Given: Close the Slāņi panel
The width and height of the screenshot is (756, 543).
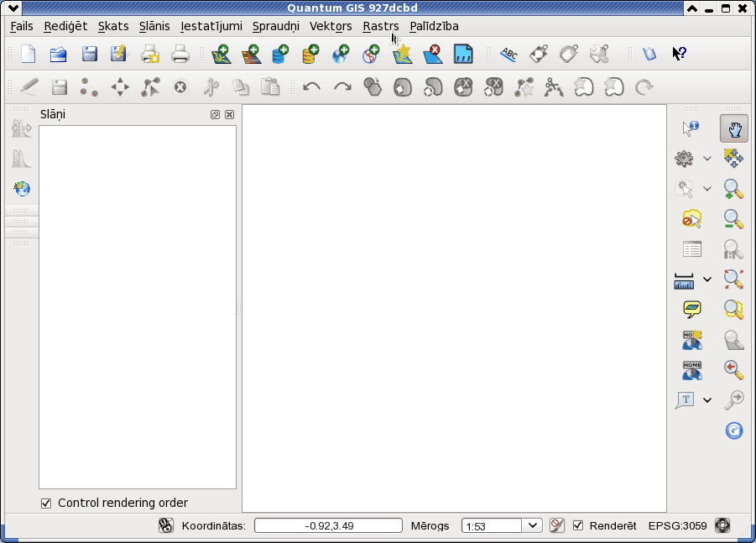Looking at the screenshot, I should 230,114.
